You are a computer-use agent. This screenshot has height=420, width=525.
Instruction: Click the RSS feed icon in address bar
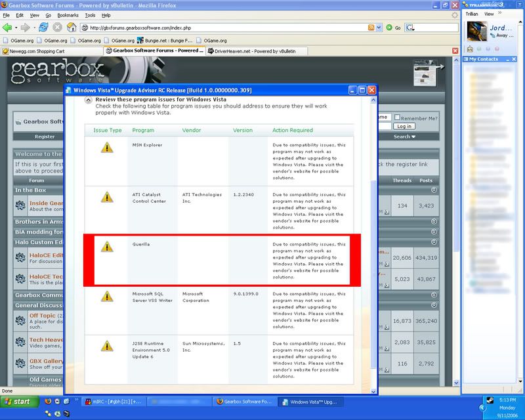pos(371,28)
